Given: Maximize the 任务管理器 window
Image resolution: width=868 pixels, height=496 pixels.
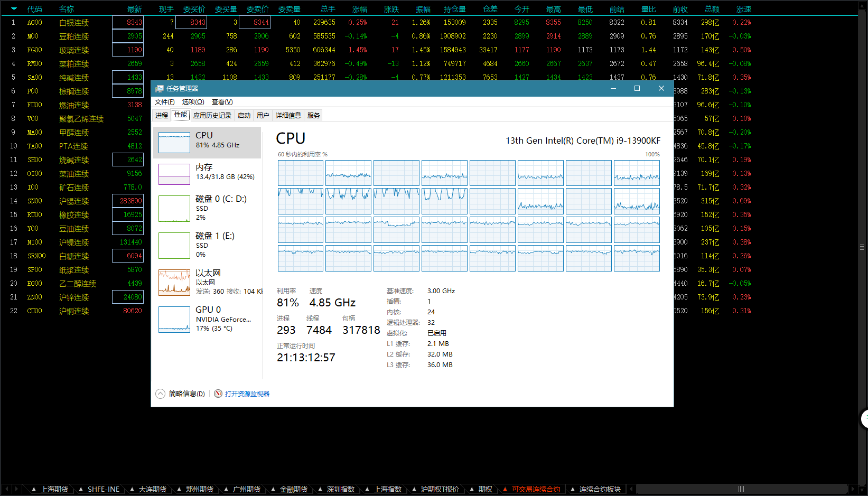Looking at the screenshot, I should click(x=637, y=88).
